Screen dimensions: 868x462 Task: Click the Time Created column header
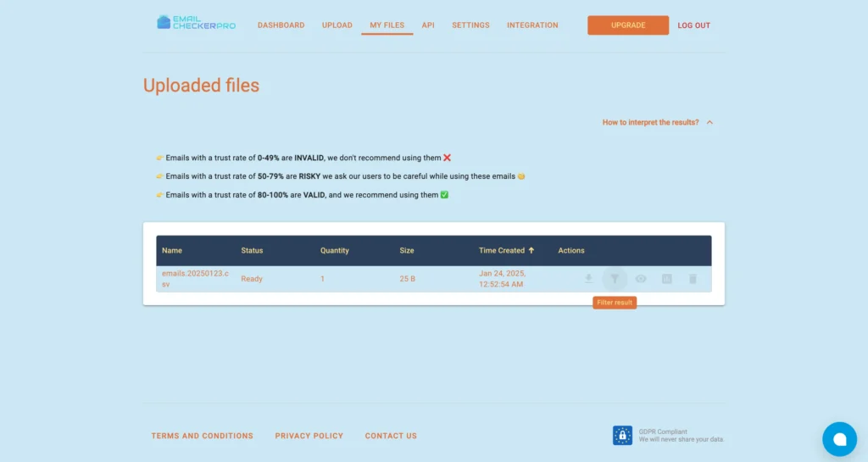tap(502, 251)
